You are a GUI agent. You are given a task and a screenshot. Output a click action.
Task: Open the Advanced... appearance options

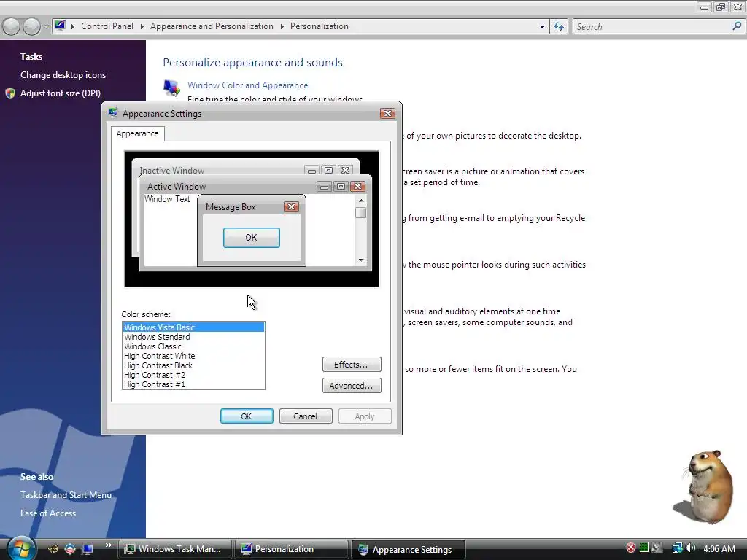(x=352, y=385)
